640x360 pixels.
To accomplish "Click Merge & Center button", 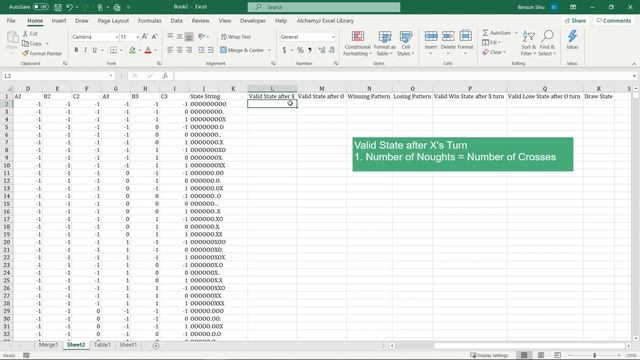I will (x=242, y=50).
